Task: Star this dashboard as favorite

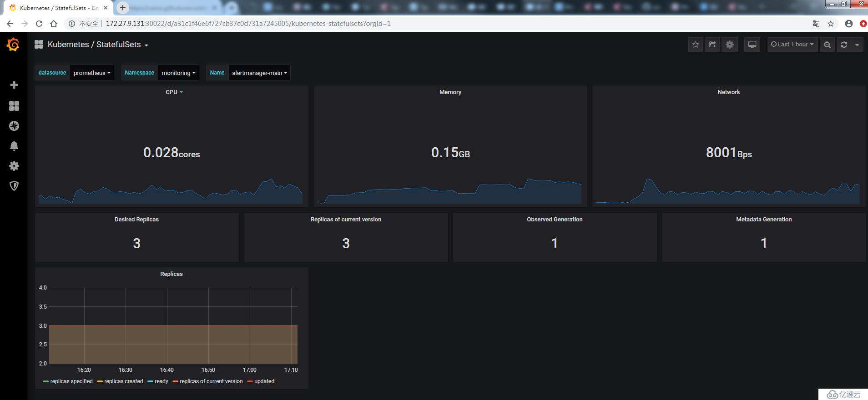Action: point(695,45)
